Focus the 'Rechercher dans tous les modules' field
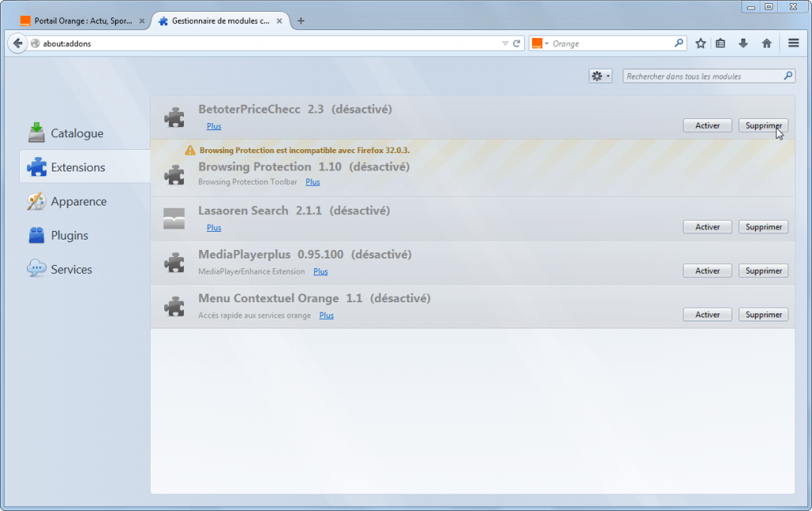The height and width of the screenshot is (511, 812). pos(708,76)
